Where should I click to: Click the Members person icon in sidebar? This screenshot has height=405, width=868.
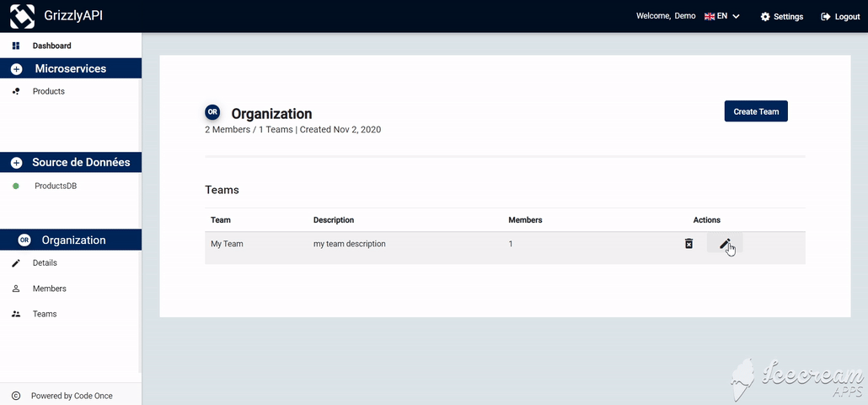pyautogui.click(x=16, y=289)
